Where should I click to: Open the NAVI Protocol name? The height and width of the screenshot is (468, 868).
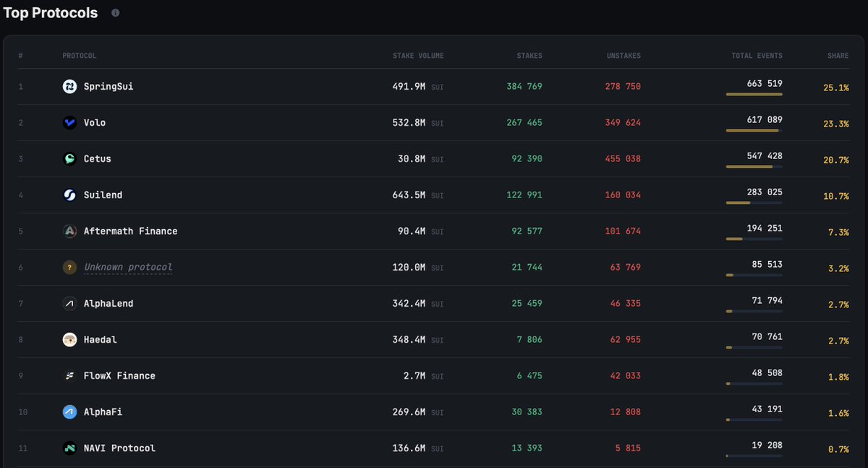119,448
